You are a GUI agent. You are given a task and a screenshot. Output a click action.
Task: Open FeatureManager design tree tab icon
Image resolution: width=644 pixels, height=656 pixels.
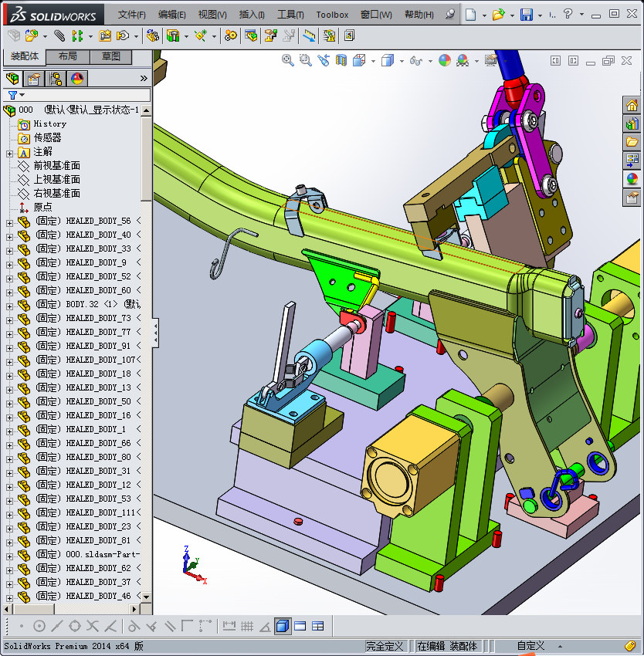[x=12, y=79]
